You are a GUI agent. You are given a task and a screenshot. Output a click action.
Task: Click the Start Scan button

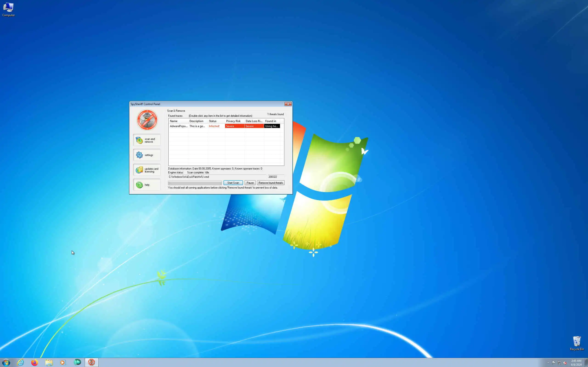click(x=233, y=183)
